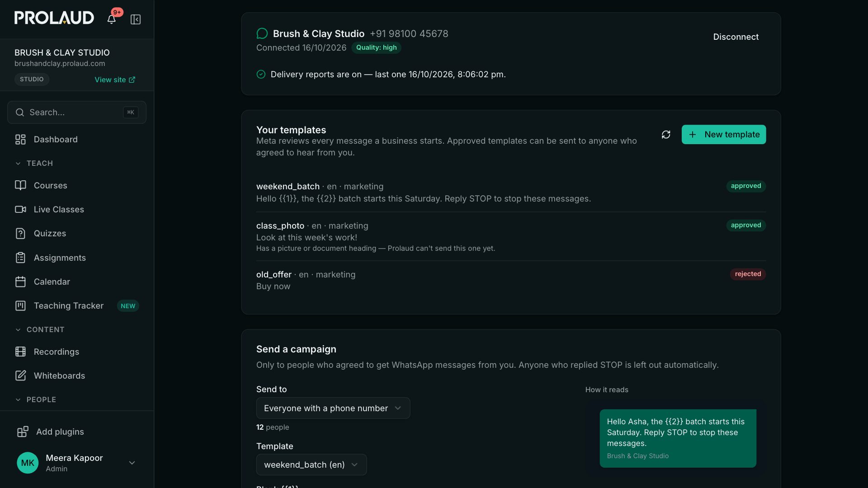The image size is (868, 488).
Task: Click the New template button
Action: (x=724, y=135)
